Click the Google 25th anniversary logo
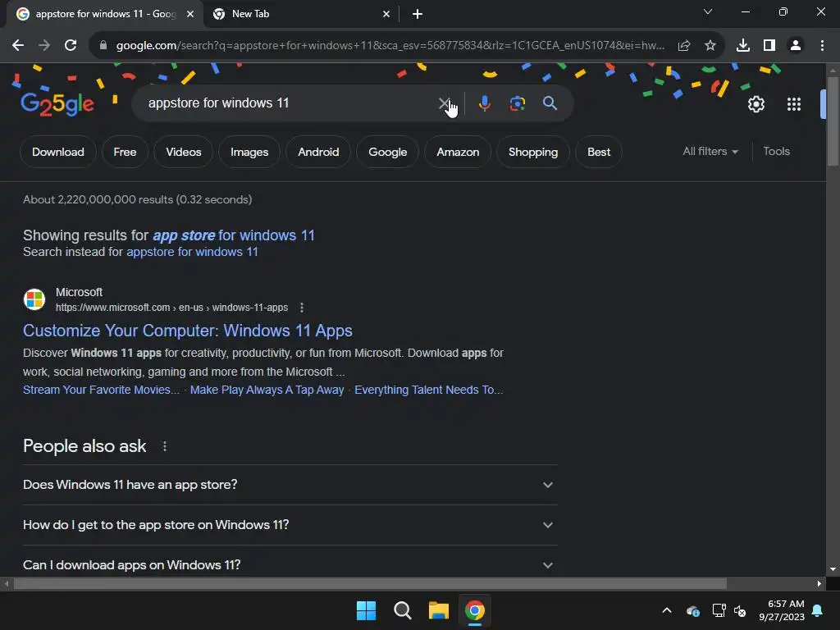 click(57, 104)
